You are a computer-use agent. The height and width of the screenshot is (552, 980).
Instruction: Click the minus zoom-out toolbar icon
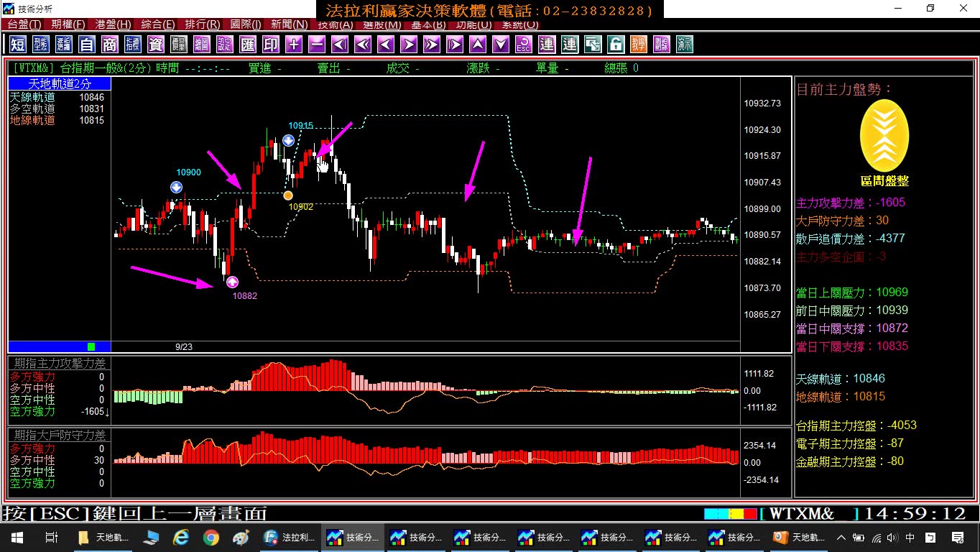click(x=317, y=44)
